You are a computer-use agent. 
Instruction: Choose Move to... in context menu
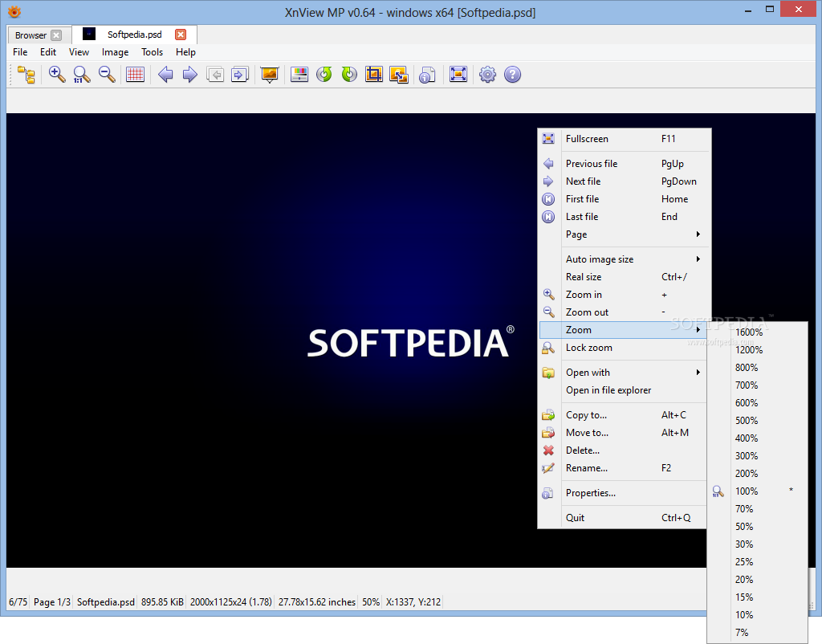point(625,433)
